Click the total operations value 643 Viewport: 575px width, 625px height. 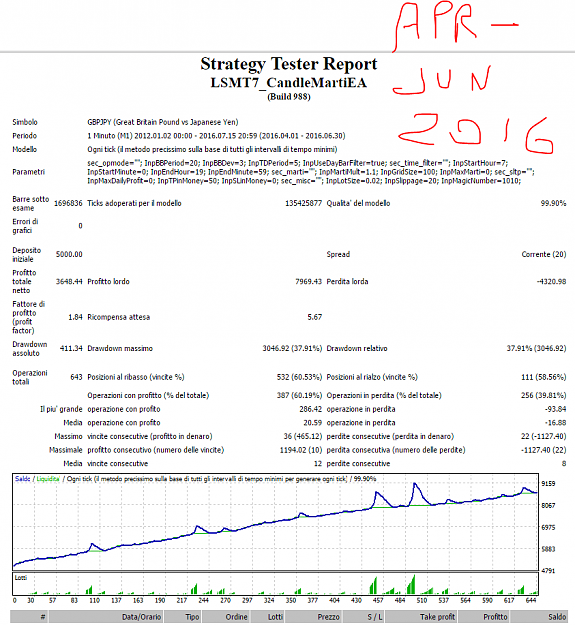[76, 377]
